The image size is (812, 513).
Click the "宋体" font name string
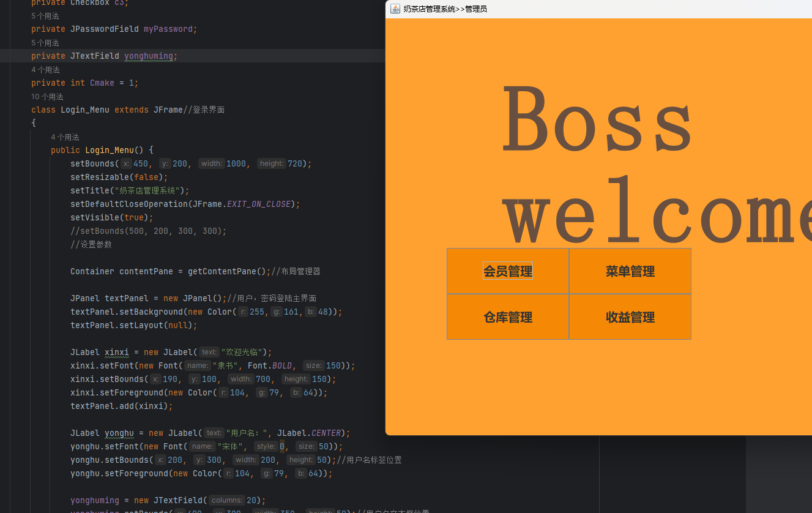pyautogui.click(x=230, y=446)
